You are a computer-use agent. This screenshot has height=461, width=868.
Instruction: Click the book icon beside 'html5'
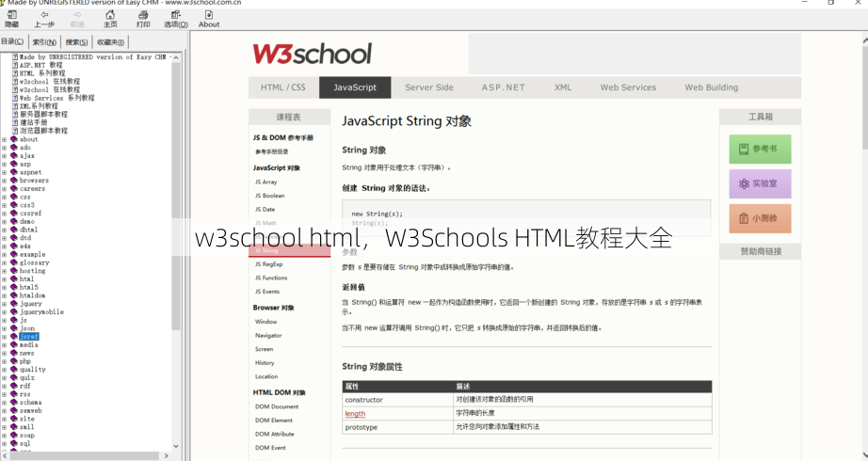tap(14, 287)
